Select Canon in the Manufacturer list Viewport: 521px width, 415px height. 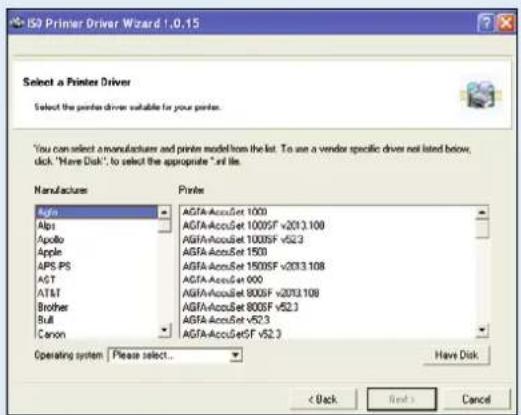click(x=96, y=334)
